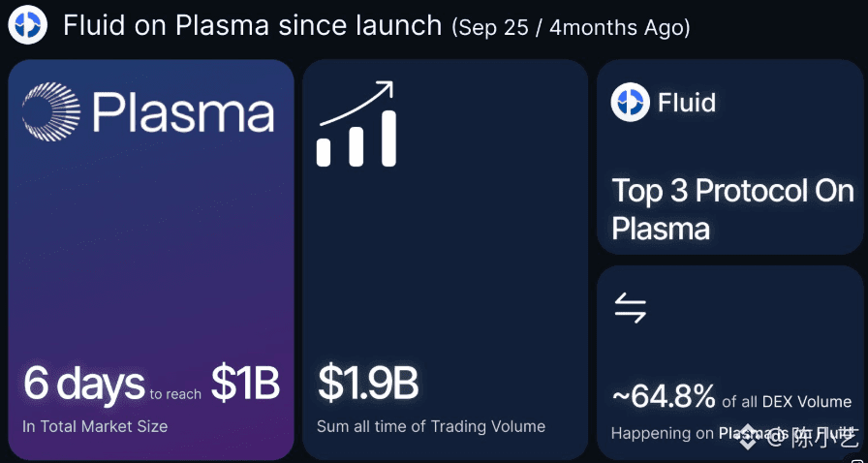Click the ~64.8% DEX volume figure
The image size is (868, 463).
664,395
